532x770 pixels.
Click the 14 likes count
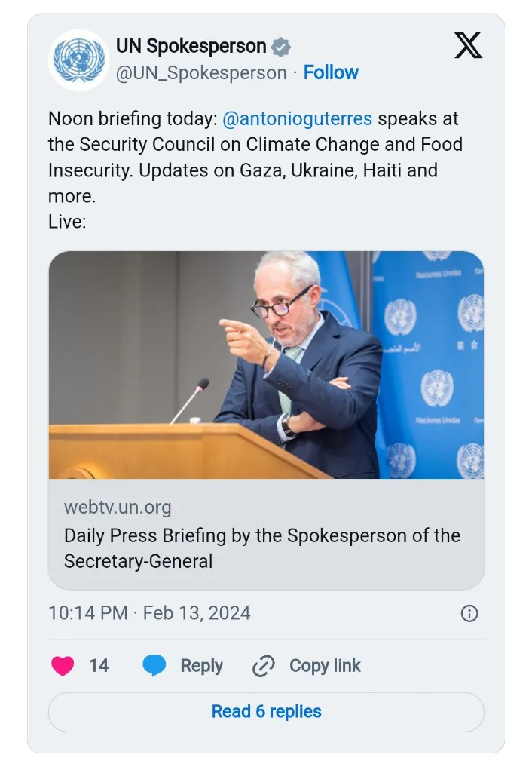coord(99,666)
